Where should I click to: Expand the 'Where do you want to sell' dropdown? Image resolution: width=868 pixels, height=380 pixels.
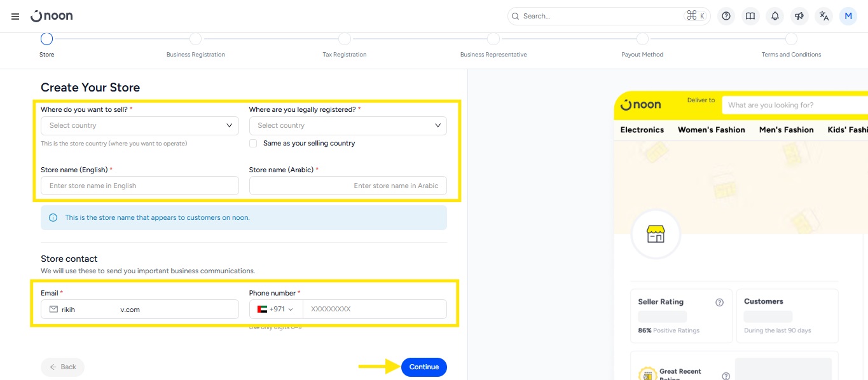pos(139,126)
